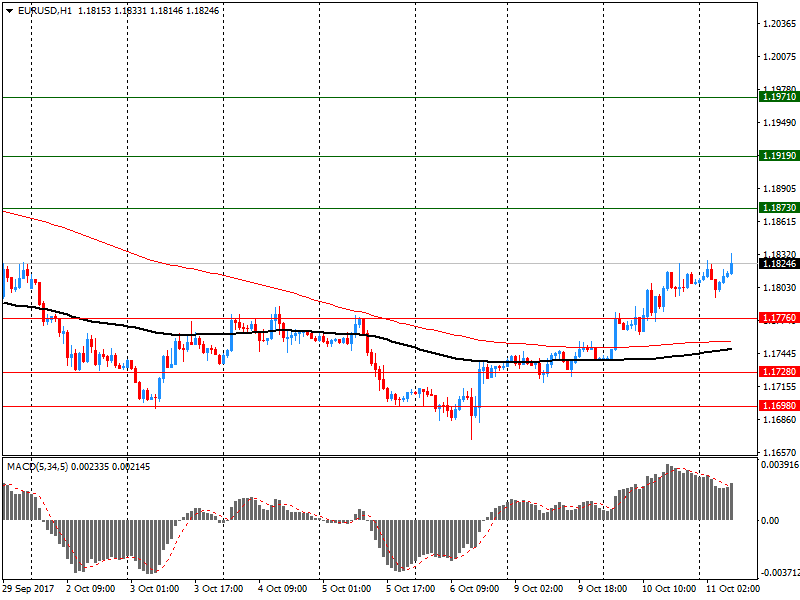
Task: Click the MACD readout 0.002335 0.002145
Action: point(111,467)
